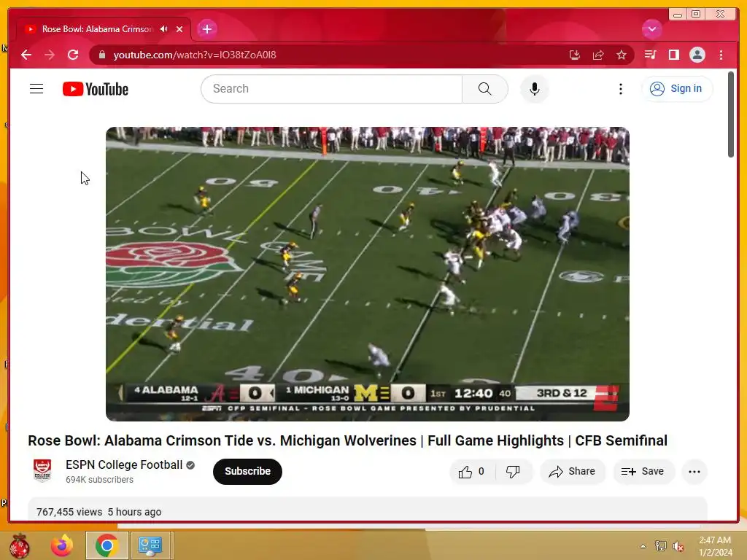Click the Sign in button

pos(676,88)
